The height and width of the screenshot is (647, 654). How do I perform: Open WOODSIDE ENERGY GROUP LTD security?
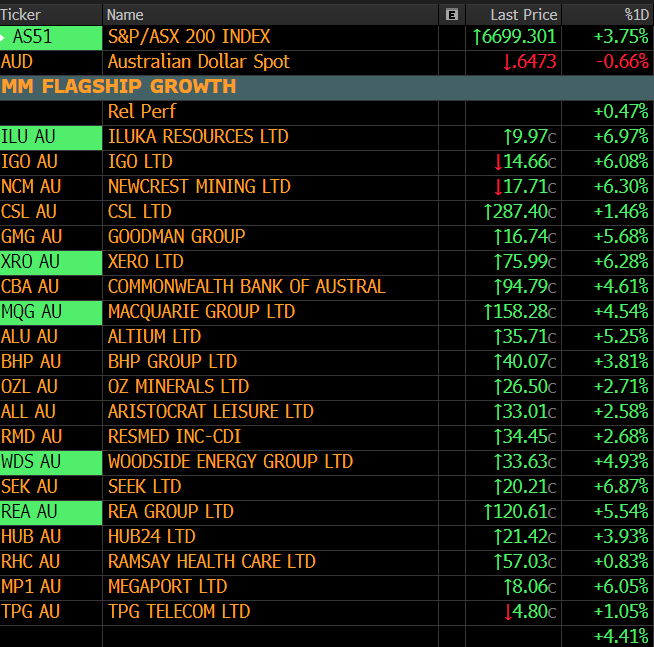(230, 461)
